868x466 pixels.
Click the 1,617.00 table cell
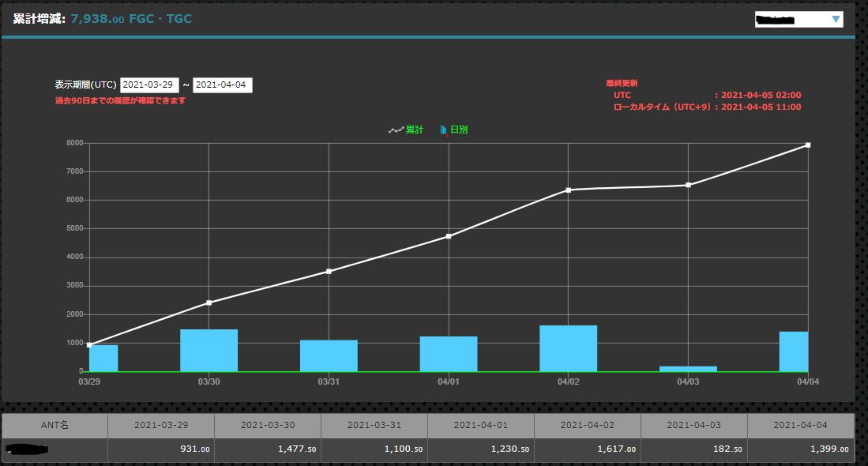588,449
